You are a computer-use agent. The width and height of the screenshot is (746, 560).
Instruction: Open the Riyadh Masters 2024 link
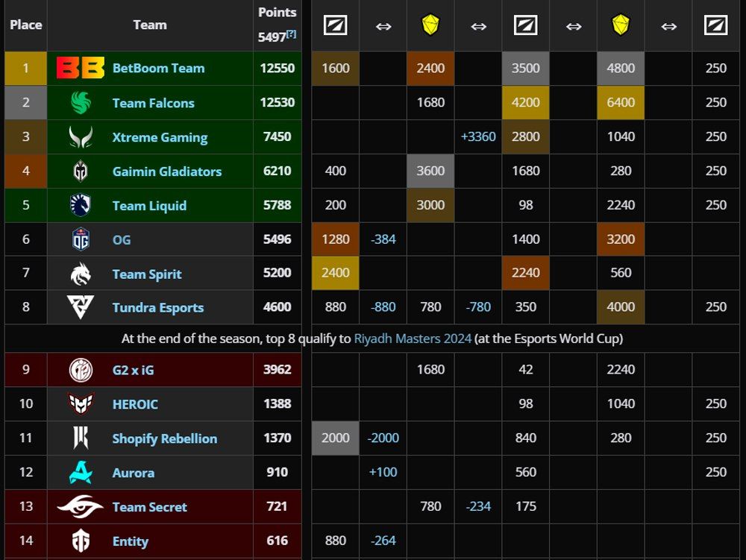pyautogui.click(x=413, y=339)
